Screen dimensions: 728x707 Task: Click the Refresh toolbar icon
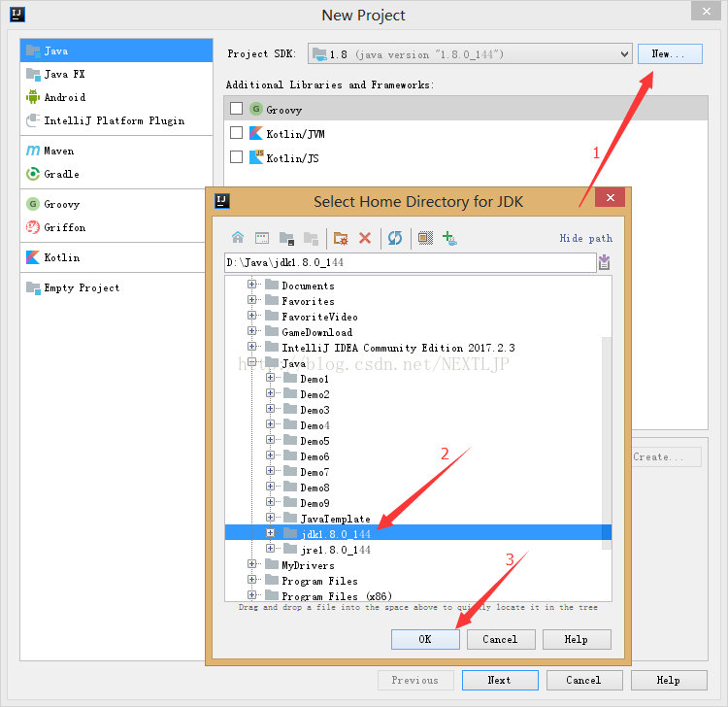pyautogui.click(x=395, y=238)
